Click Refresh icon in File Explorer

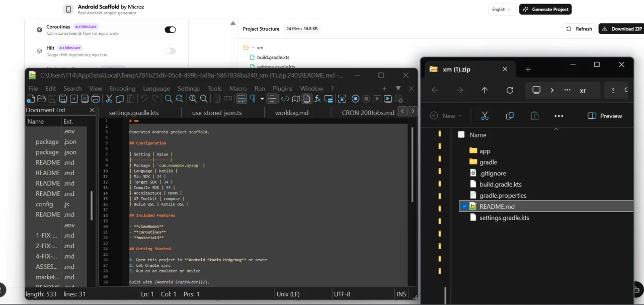pos(510,90)
